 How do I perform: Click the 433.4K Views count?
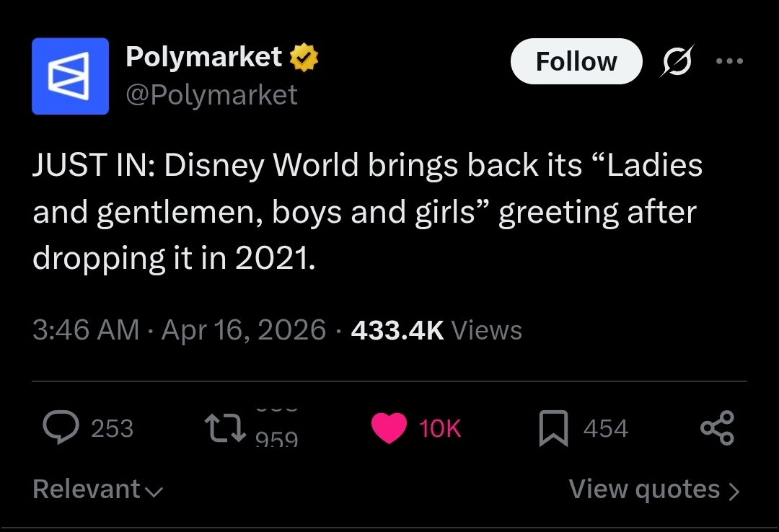[436, 330]
